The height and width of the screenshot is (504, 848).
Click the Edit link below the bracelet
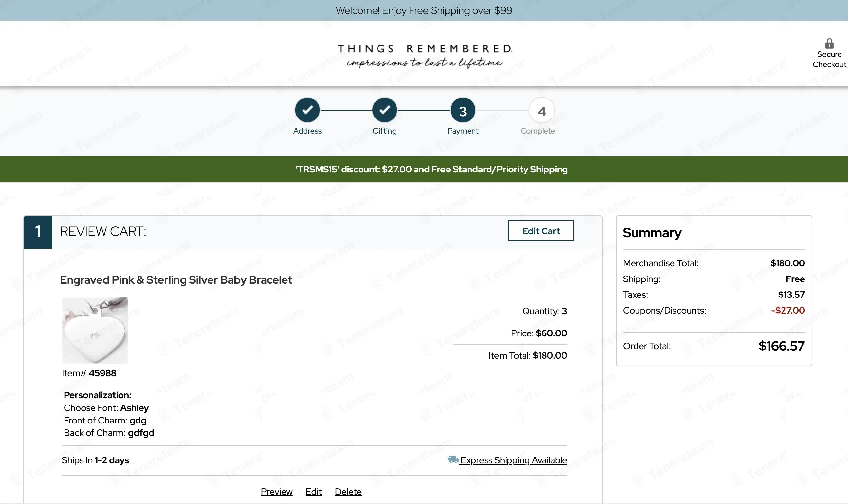click(314, 492)
